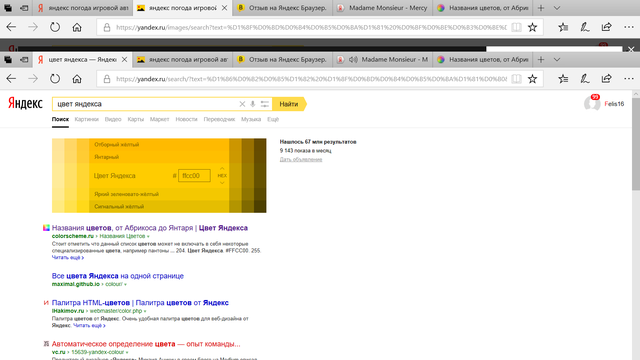The image size is (640, 360).
Task: Go back in the rear images window
Action: pos(11,27)
